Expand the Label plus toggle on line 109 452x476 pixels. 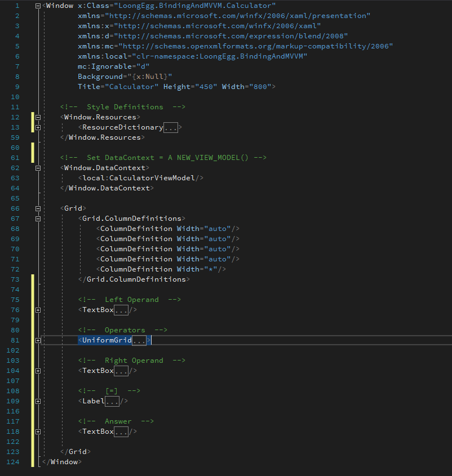(x=38, y=401)
